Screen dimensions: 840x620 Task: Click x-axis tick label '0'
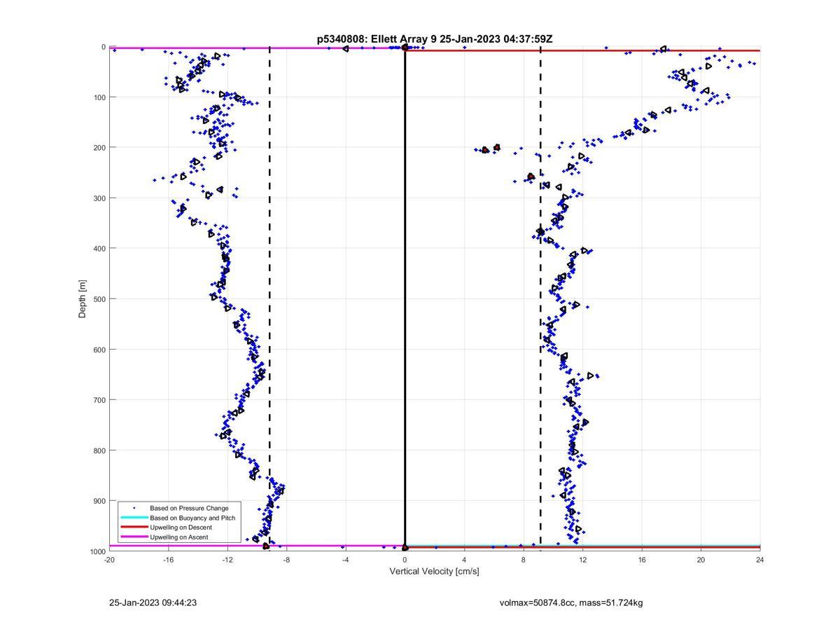pyautogui.click(x=405, y=560)
